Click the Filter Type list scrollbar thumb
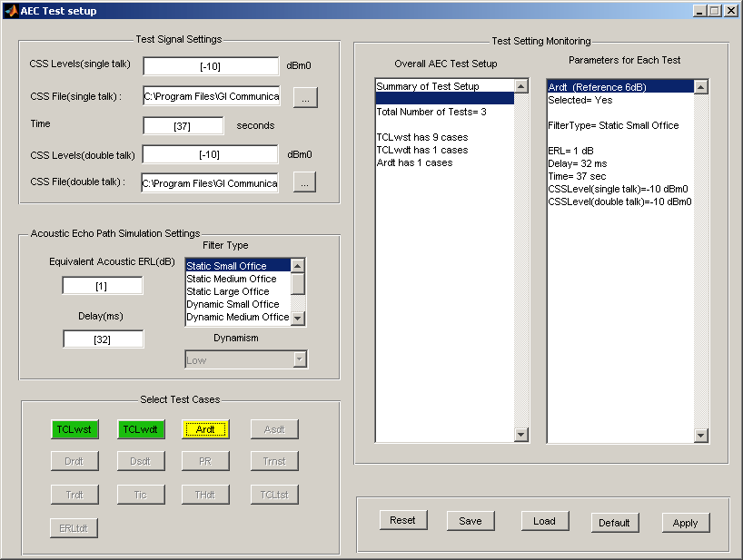 [298, 283]
